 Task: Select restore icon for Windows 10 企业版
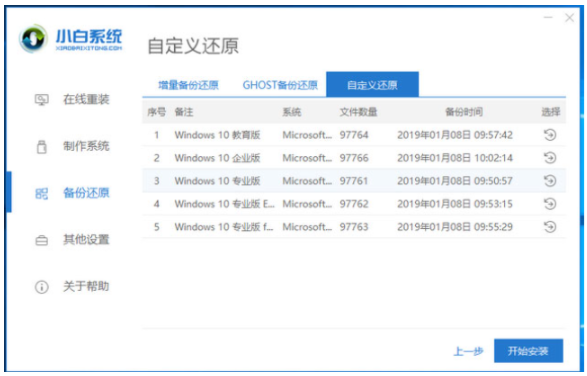click(550, 158)
